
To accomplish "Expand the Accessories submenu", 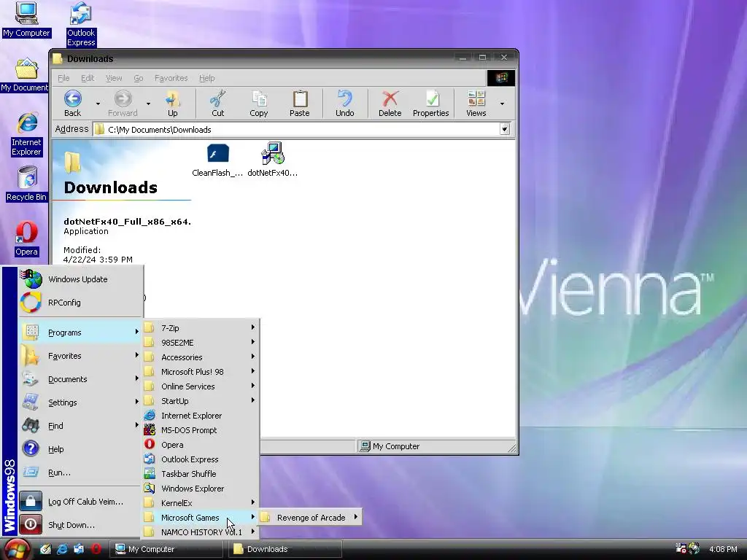I will [x=201, y=357].
